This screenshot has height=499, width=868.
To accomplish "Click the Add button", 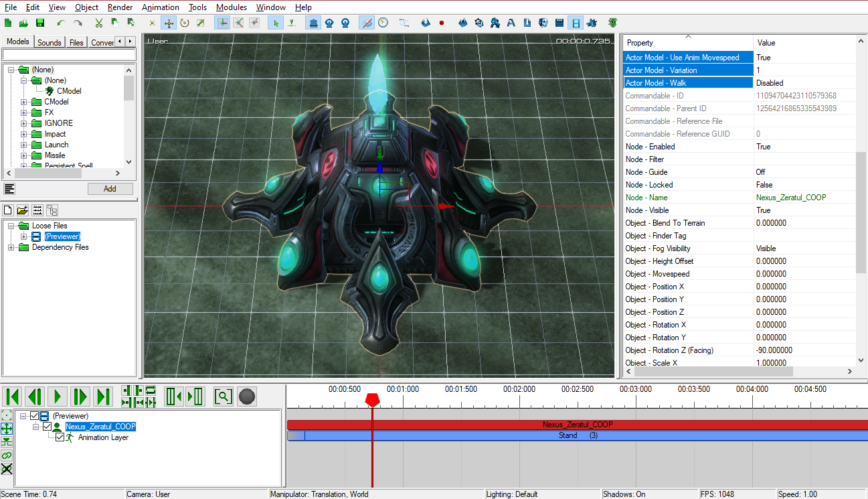I will pyautogui.click(x=110, y=189).
